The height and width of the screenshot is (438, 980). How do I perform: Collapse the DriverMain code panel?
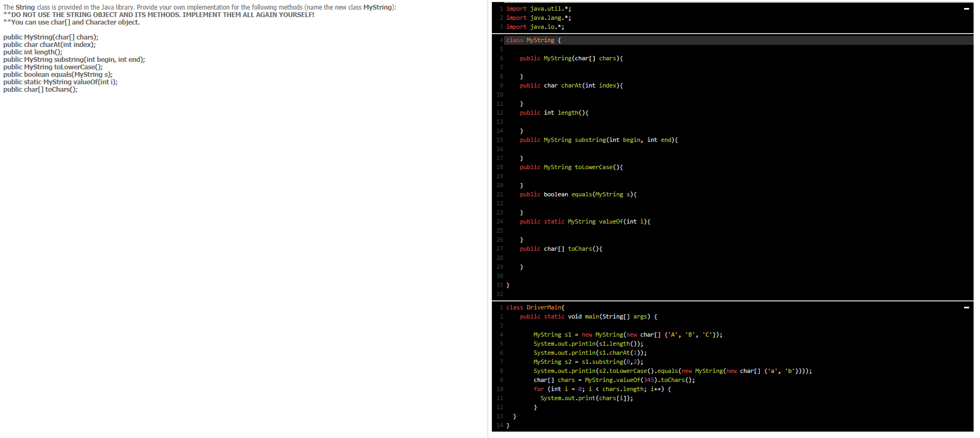point(966,307)
